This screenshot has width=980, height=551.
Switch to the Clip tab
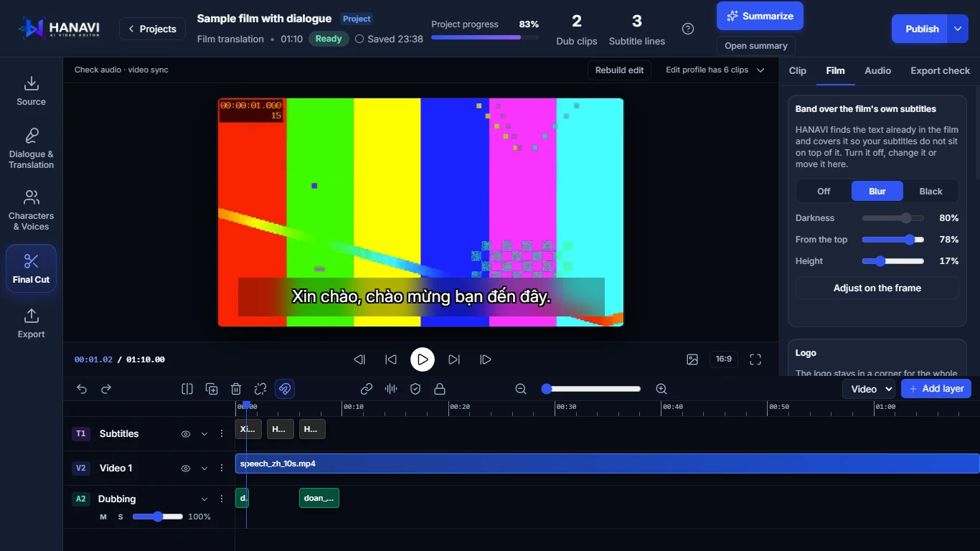coord(798,70)
